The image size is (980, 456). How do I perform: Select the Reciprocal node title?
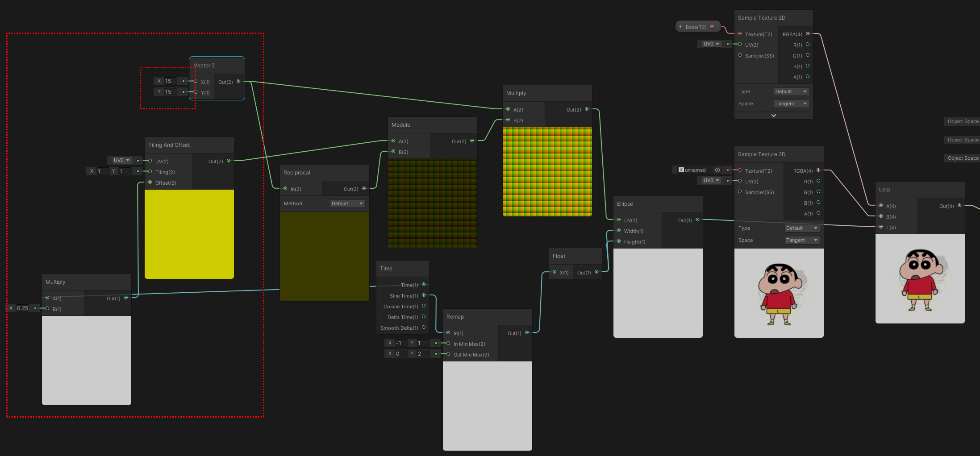tap(296, 173)
